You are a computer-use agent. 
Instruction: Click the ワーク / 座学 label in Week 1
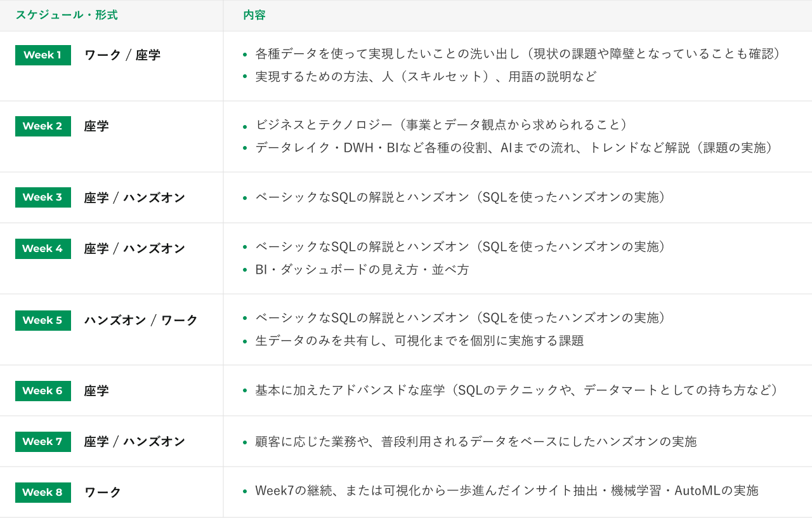pos(122,55)
